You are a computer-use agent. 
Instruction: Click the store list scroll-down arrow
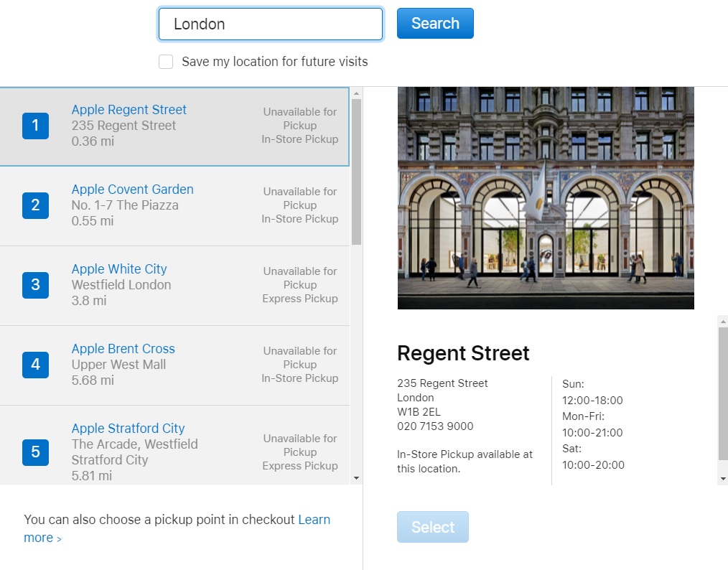[x=356, y=478]
